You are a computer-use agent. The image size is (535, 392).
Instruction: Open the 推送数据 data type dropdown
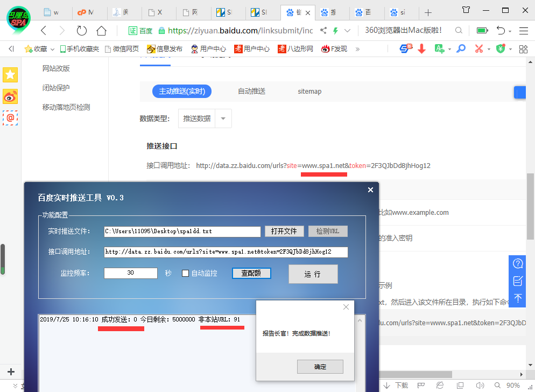pyautogui.click(x=205, y=118)
